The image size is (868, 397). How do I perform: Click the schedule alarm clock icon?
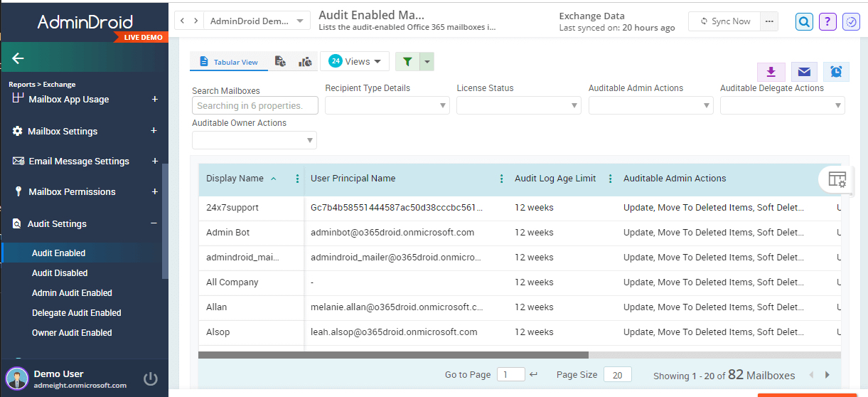pyautogui.click(x=837, y=72)
